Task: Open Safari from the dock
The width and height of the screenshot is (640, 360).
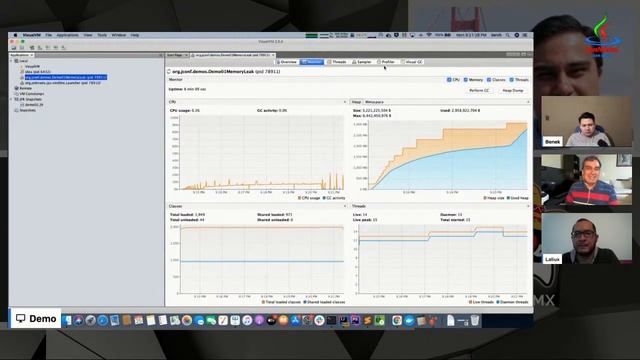Action: (103, 320)
